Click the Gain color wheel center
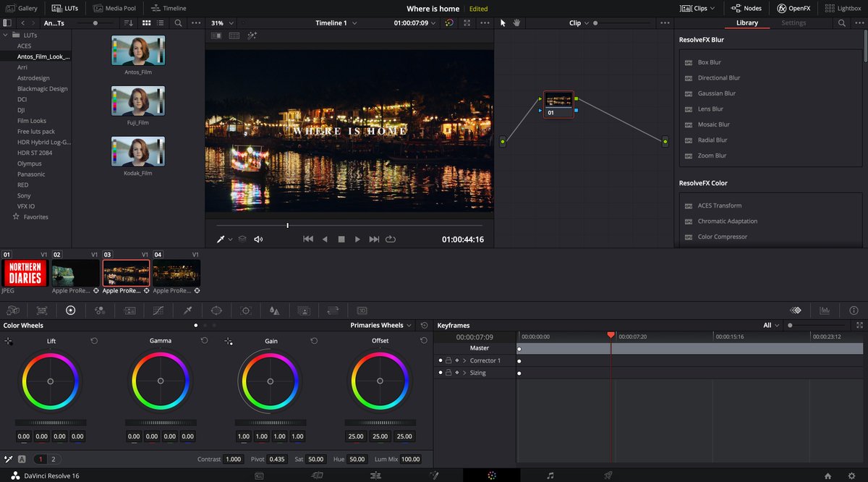Image resolution: width=868 pixels, height=482 pixels. coord(271,381)
